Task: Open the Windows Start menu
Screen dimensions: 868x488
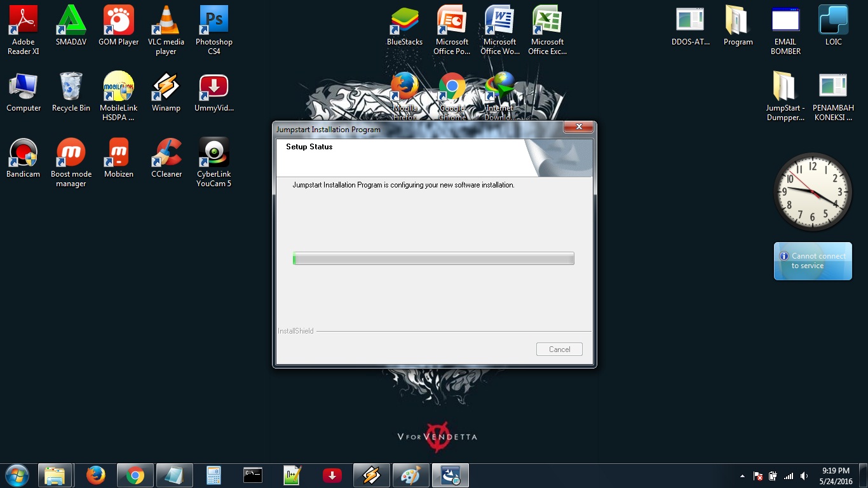Action: (x=17, y=475)
